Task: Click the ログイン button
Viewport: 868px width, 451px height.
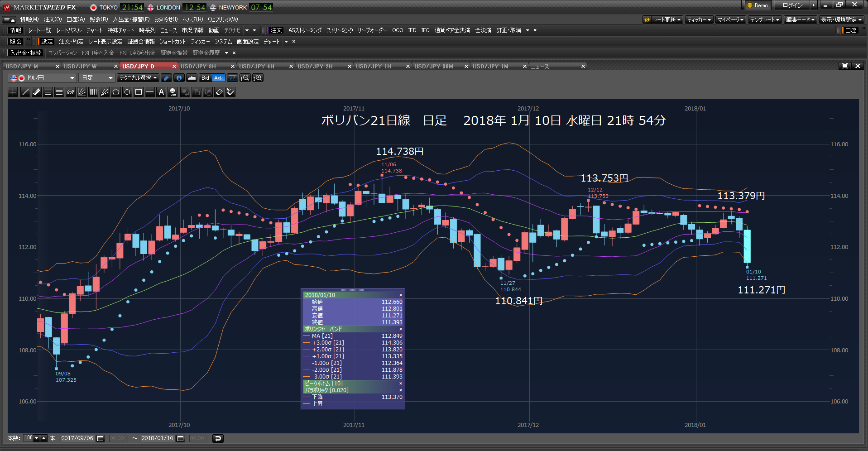Action: tap(792, 5)
